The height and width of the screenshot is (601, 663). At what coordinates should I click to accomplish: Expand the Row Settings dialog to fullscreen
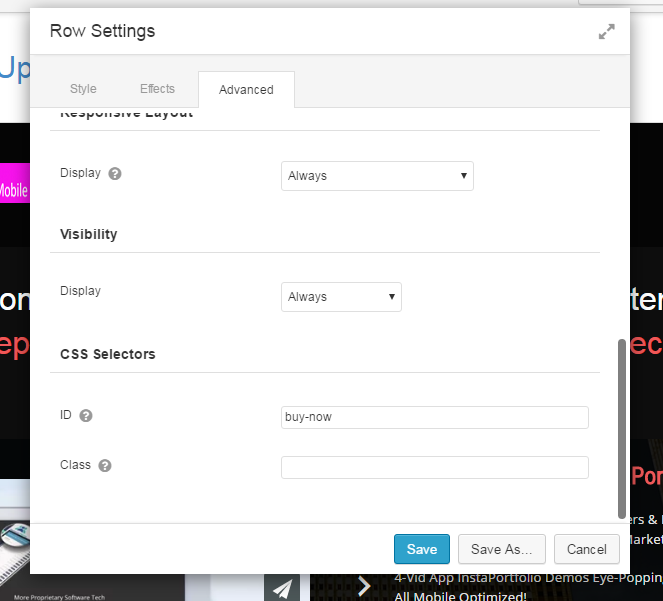pyautogui.click(x=606, y=32)
